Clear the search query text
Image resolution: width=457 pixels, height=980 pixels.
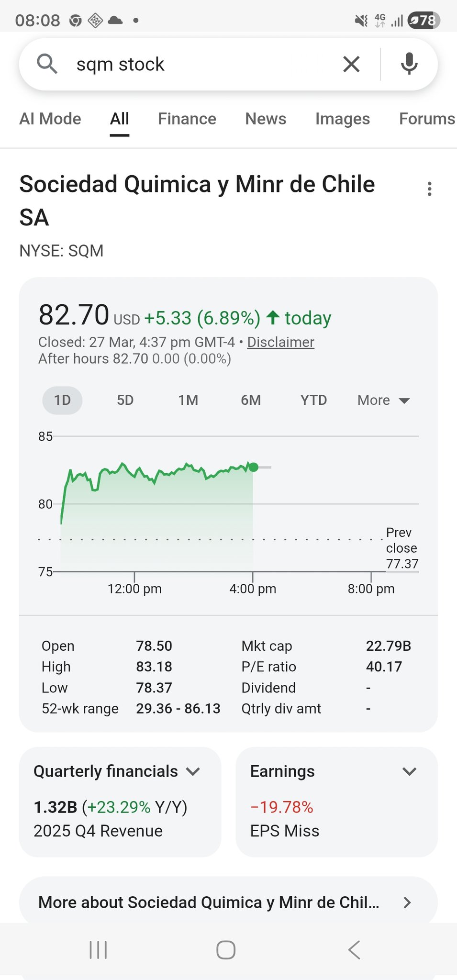tap(351, 64)
